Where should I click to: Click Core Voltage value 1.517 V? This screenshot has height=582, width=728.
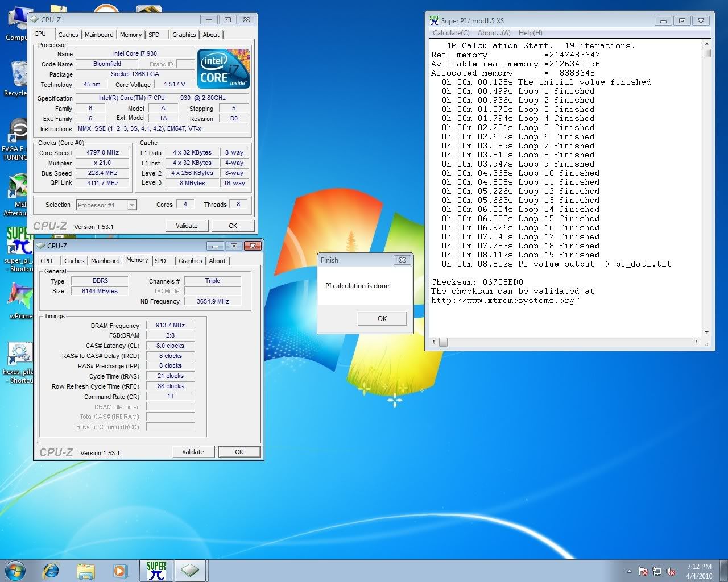coord(175,85)
